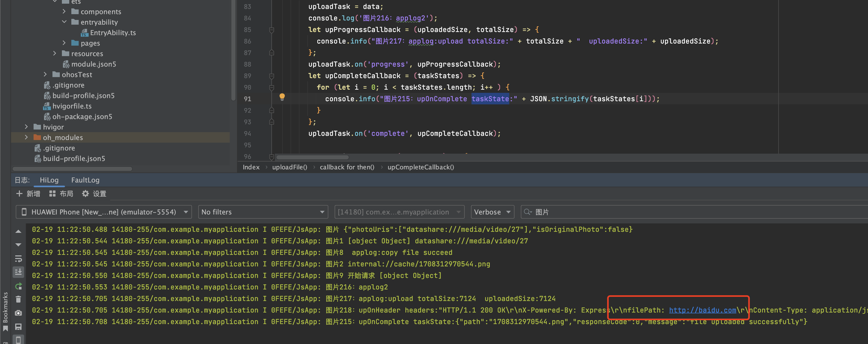Click the project tree vertical scrollbar

click(x=233, y=51)
